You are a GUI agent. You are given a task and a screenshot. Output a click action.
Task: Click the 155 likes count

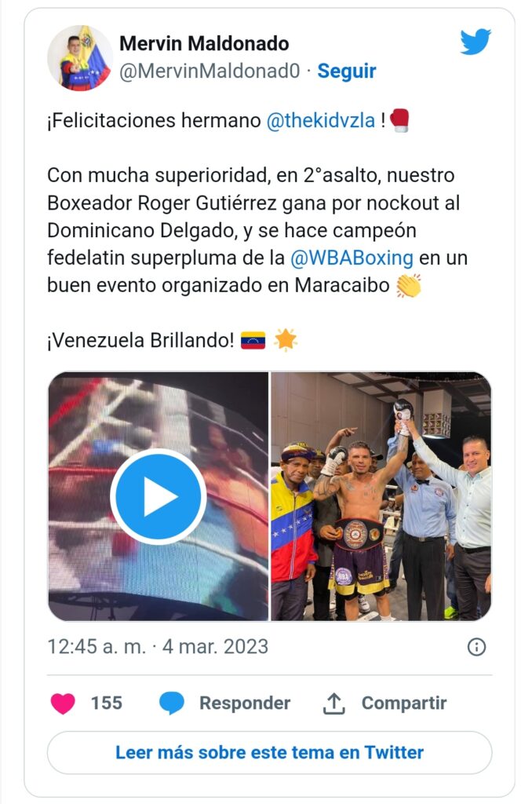point(107,703)
